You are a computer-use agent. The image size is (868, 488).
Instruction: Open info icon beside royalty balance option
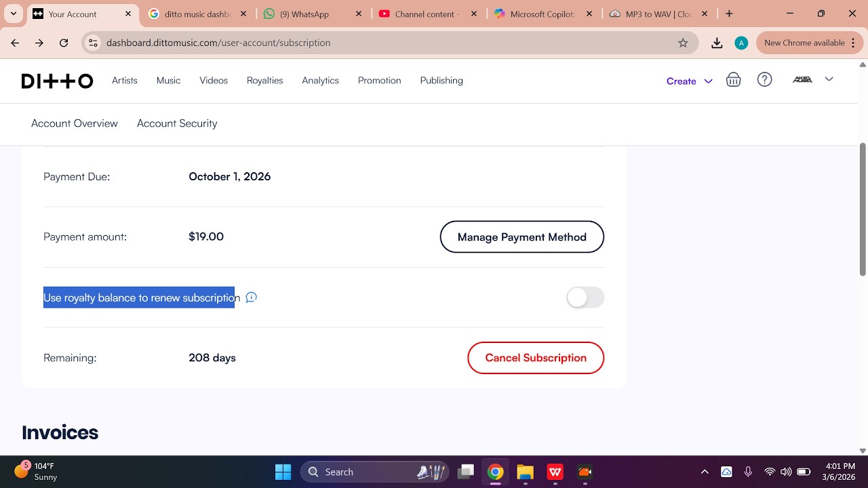tap(251, 298)
